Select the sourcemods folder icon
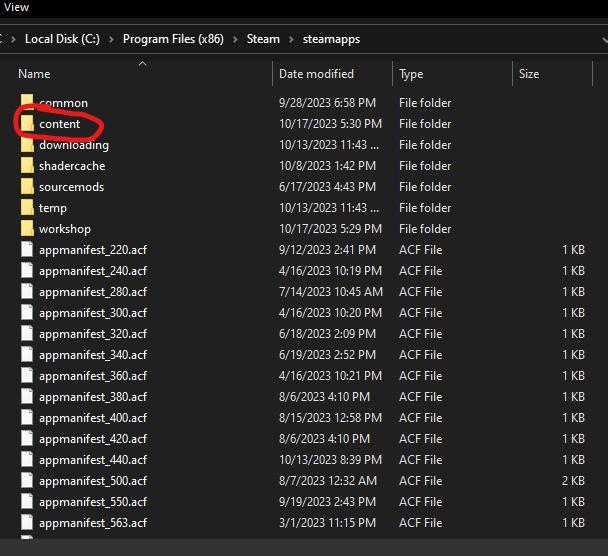Screen dimensions: 608x556 27,186
